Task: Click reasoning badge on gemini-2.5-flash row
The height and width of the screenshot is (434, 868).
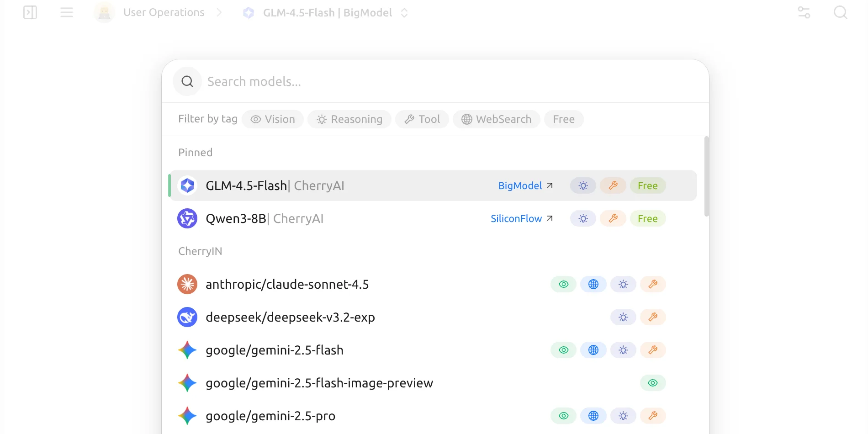Action: [x=623, y=350]
